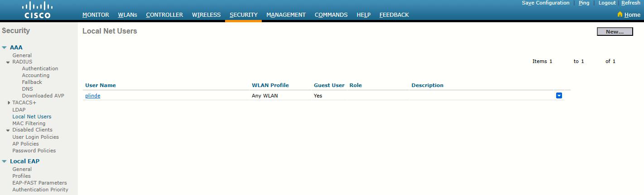Click the Description column header
The width and height of the screenshot is (644, 195).
[x=428, y=85]
